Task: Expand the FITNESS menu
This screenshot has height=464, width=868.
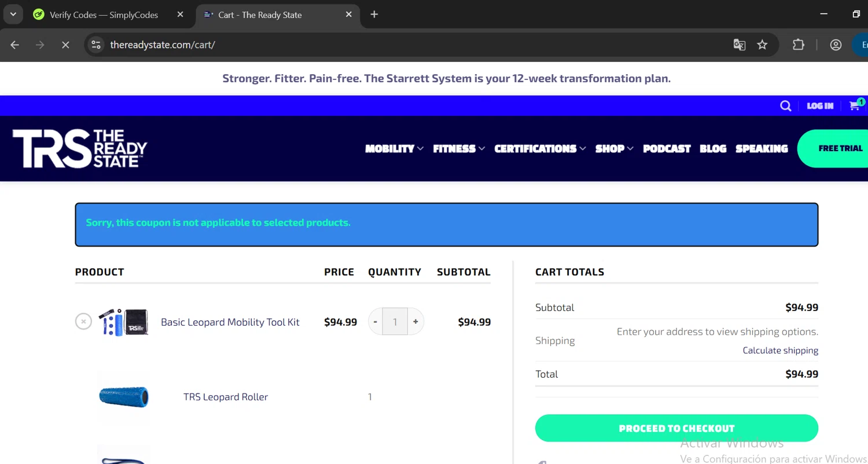Action: tap(459, 149)
